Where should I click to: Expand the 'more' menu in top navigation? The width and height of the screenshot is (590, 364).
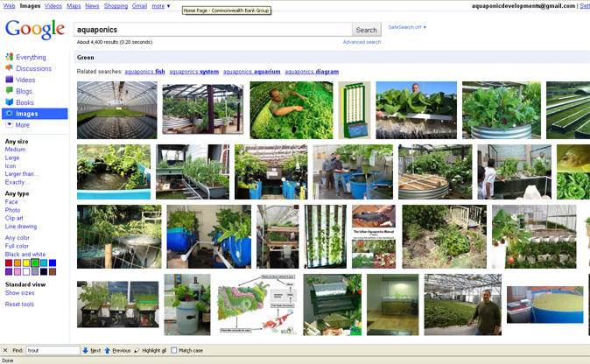tap(161, 6)
